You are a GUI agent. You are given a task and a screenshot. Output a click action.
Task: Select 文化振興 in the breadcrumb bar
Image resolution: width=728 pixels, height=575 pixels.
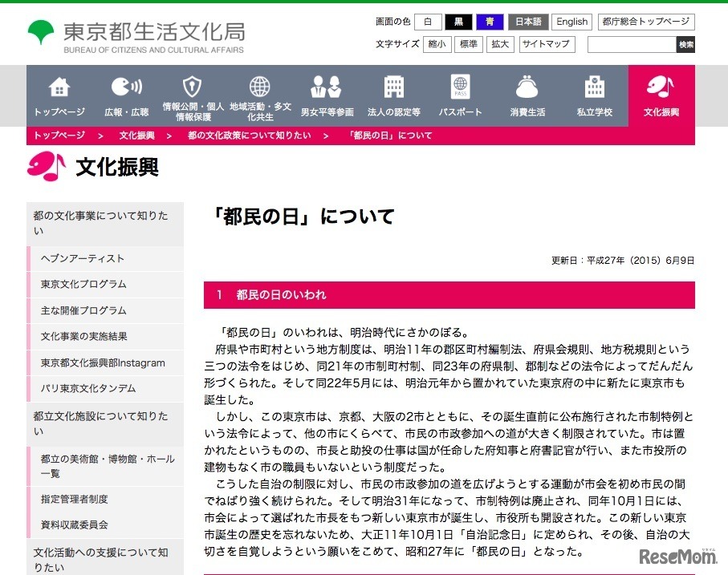point(136,136)
